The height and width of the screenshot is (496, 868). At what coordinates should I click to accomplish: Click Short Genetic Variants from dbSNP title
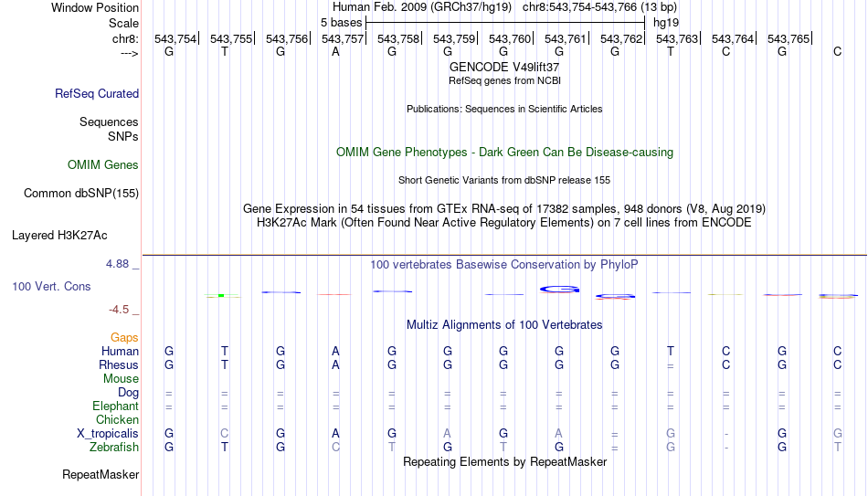[x=504, y=181]
